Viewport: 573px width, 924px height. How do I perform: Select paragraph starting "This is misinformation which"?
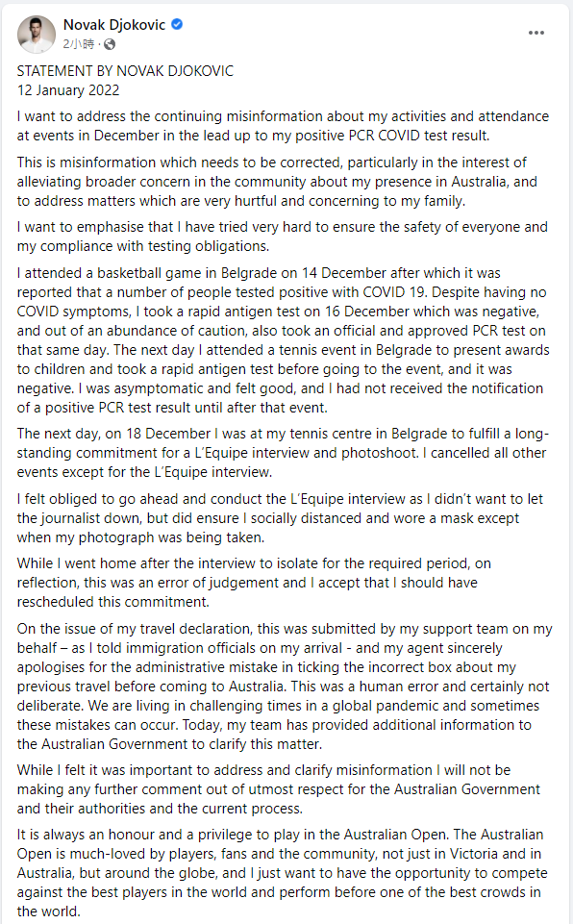tap(277, 182)
